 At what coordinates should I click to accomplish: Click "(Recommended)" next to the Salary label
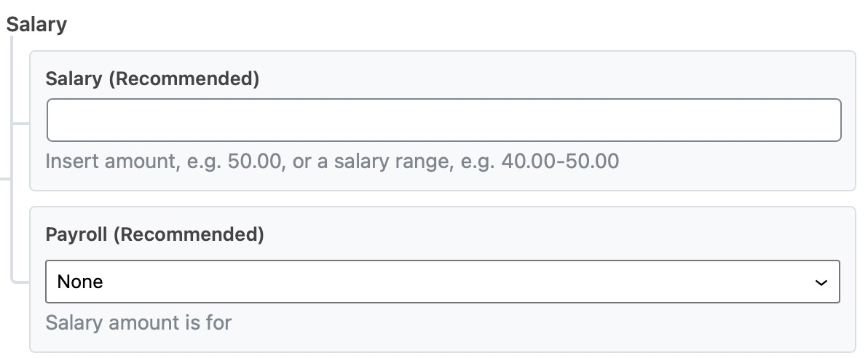184,79
